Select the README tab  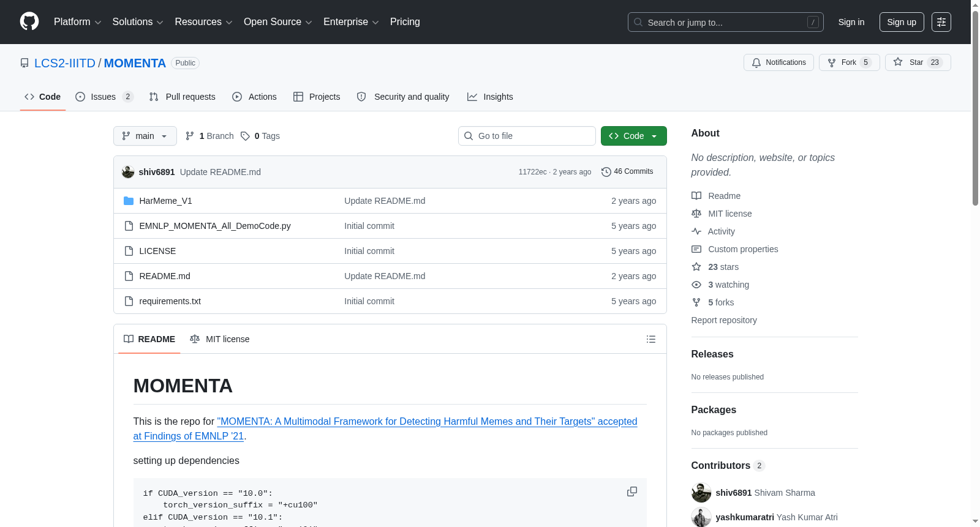149,339
